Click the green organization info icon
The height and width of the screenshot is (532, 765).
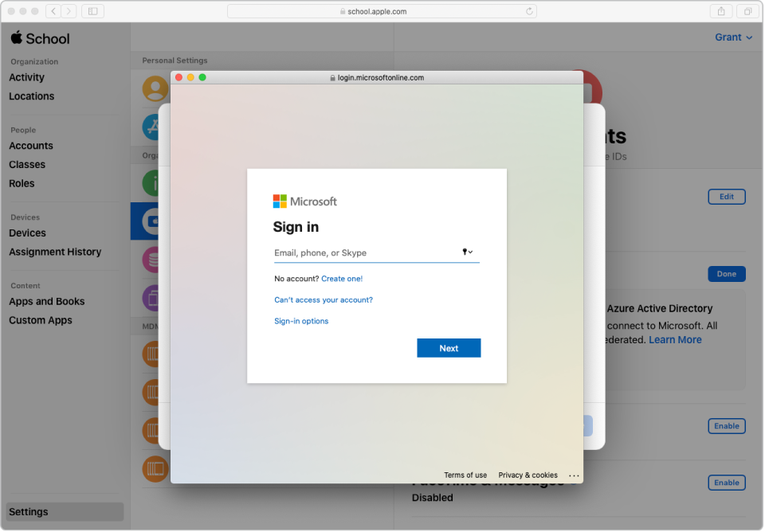pyautogui.click(x=151, y=183)
